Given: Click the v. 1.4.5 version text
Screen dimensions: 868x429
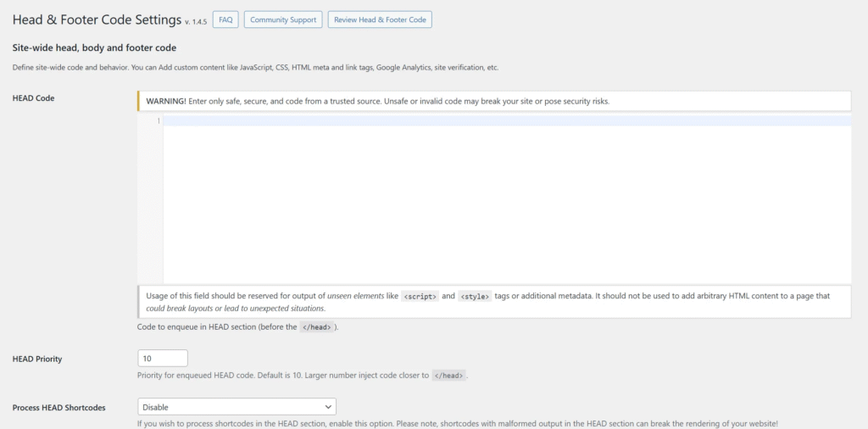Looking at the screenshot, I should [196, 21].
